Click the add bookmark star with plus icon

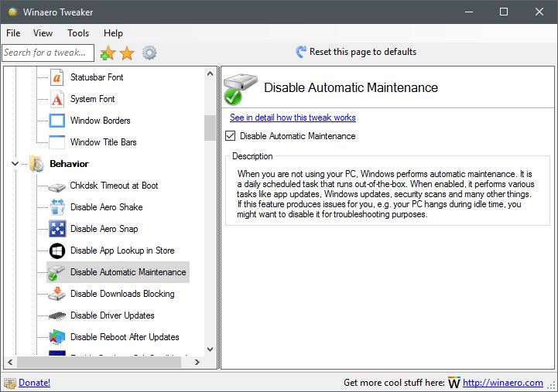pos(108,53)
